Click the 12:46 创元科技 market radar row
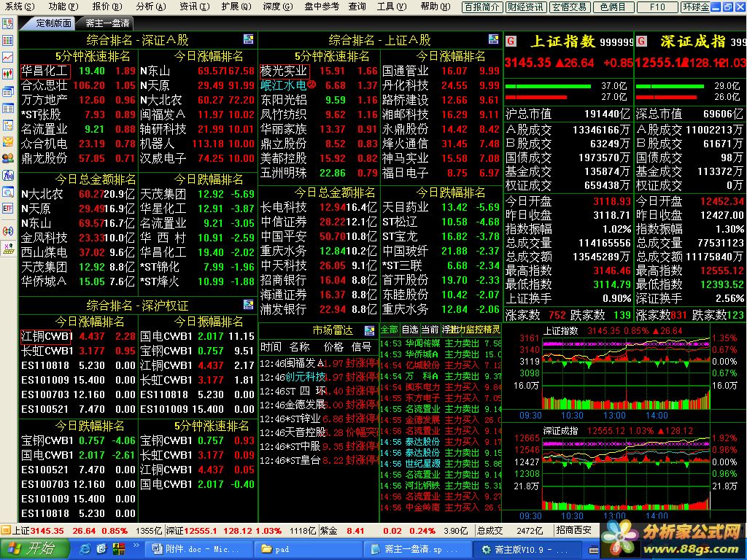Screen dimensions: 747x560 click(319, 377)
